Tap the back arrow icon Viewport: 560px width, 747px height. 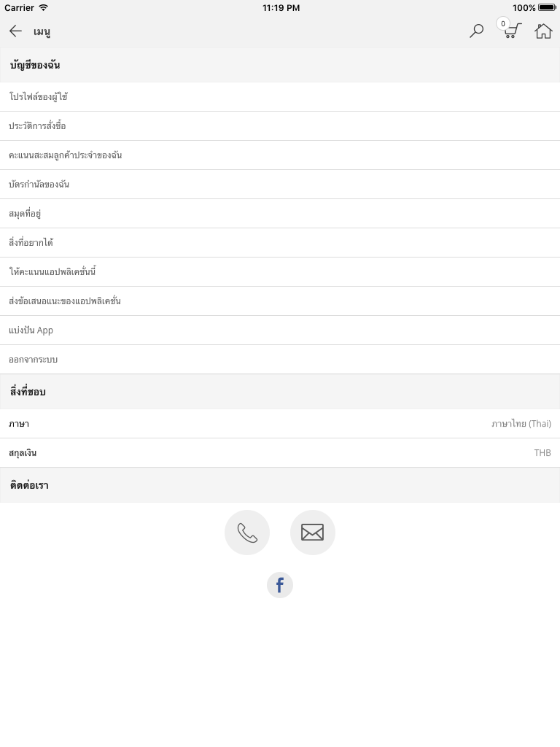15,31
